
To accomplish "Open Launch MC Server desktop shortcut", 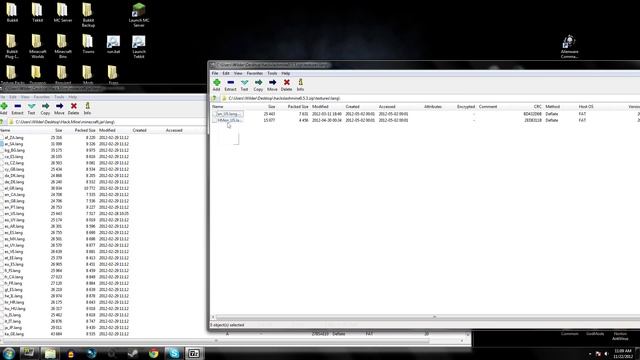I will point(139,15).
